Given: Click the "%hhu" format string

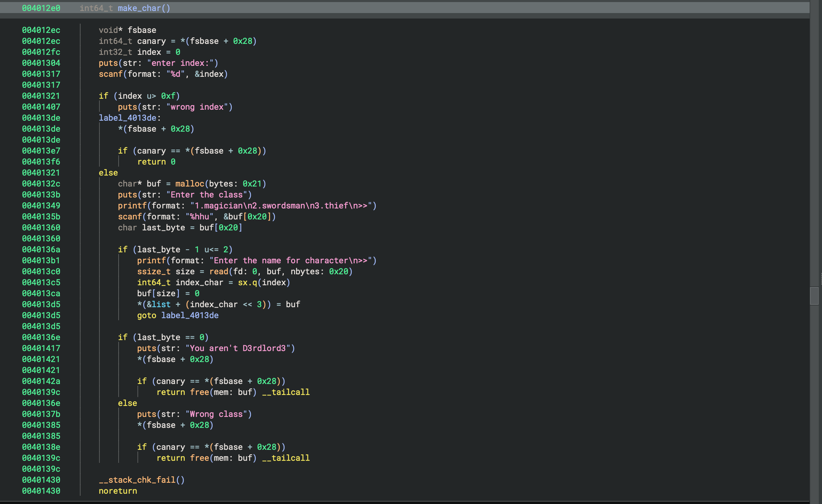Looking at the screenshot, I should (x=200, y=217).
